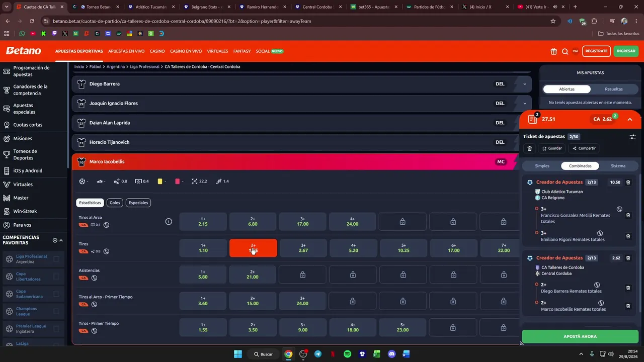Expand Horacio Tijanovich player row
Image resolution: width=644 pixels, height=362 pixels.
click(302, 142)
